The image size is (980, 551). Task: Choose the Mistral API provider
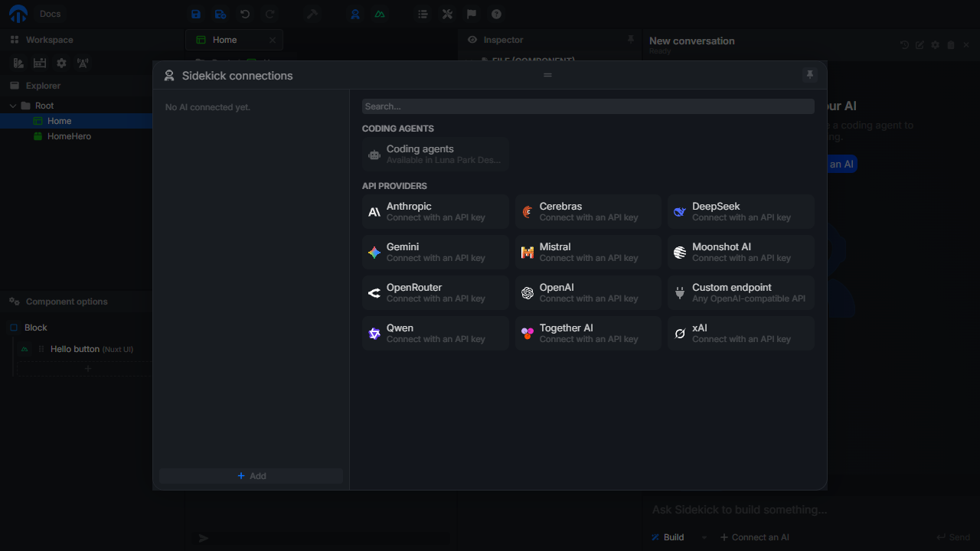pyautogui.click(x=588, y=253)
